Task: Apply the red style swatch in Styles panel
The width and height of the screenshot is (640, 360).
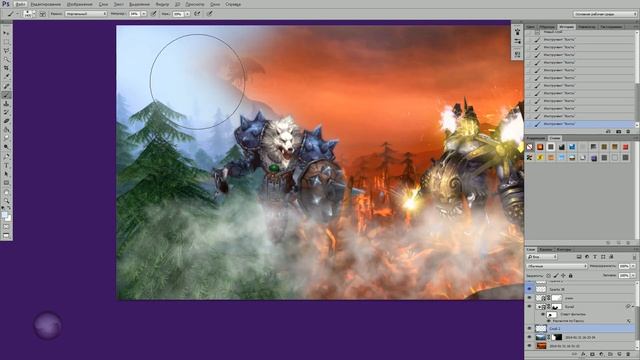Action: (x=625, y=147)
